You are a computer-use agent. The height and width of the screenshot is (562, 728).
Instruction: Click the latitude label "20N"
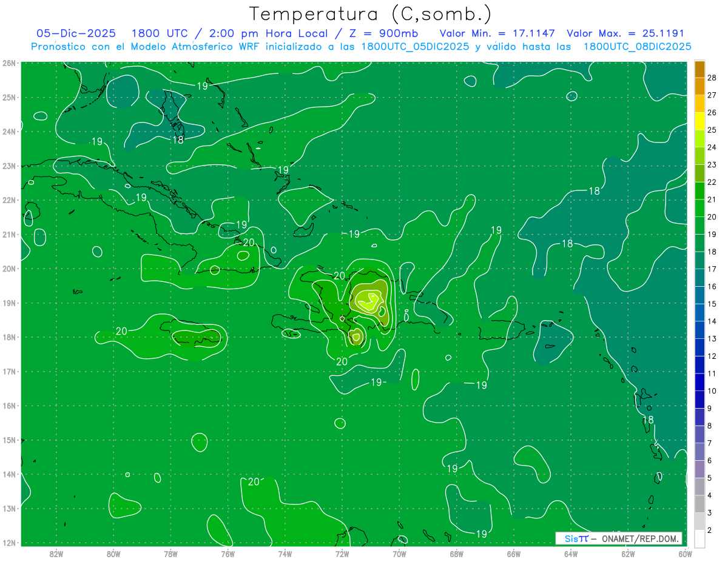pyautogui.click(x=9, y=269)
